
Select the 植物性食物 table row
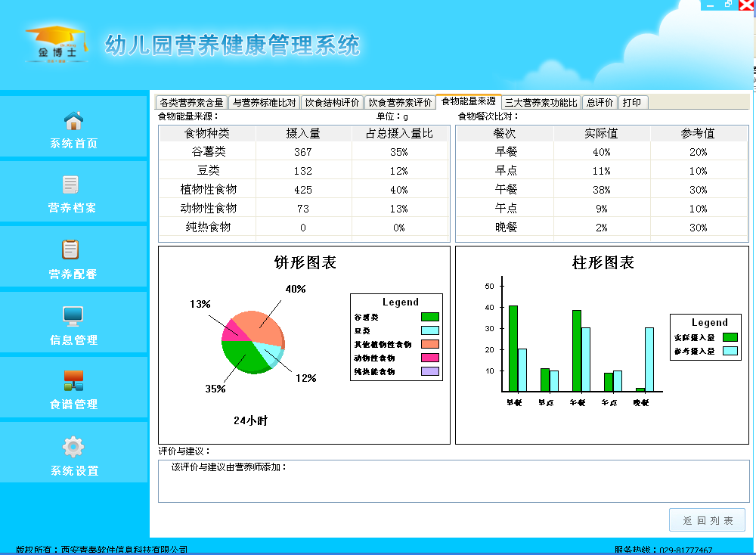click(303, 190)
